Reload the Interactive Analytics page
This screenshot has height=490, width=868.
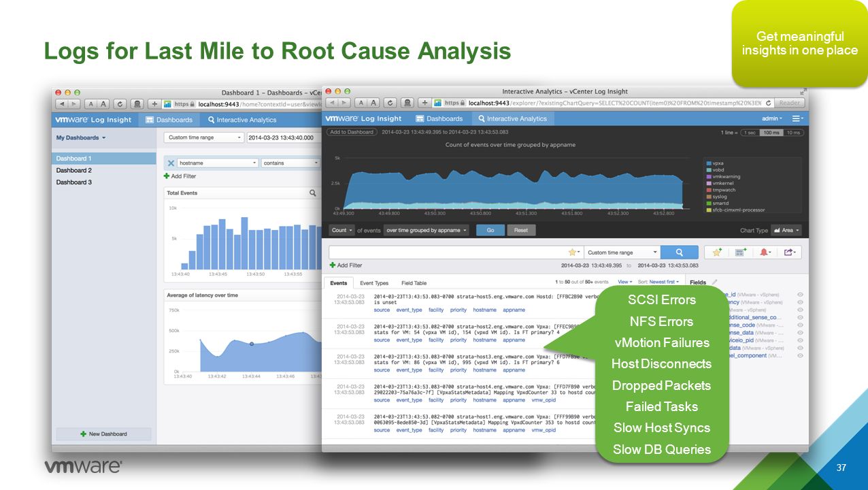390,103
